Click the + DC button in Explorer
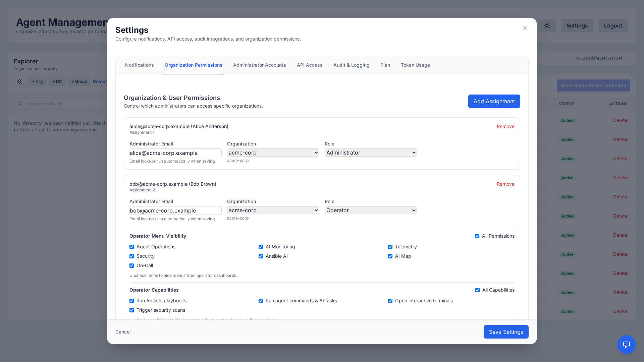The image size is (644, 362). pyautogui.click(x=57, y=81)
